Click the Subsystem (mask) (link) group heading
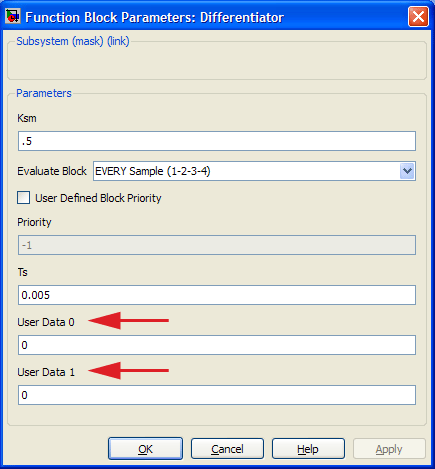 (73, 41)
